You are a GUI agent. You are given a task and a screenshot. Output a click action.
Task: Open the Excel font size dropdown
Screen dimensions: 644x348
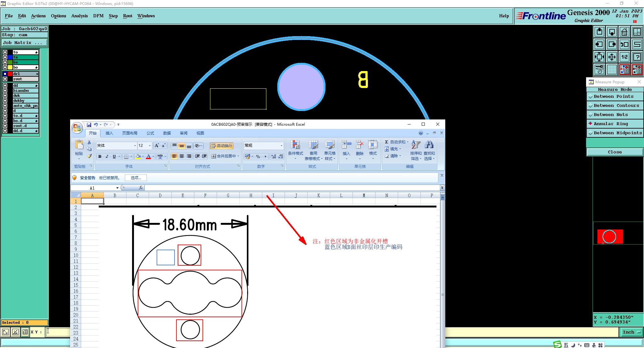(x=150, y=146)
